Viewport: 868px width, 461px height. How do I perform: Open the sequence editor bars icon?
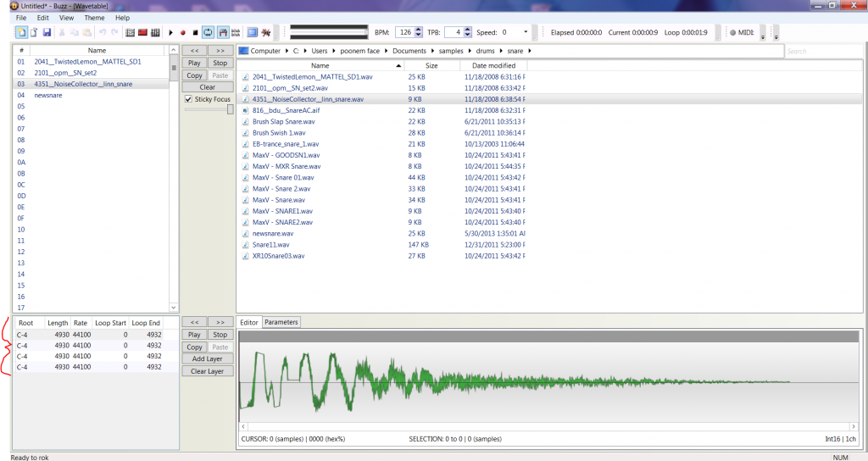click(x=156, y=33)
